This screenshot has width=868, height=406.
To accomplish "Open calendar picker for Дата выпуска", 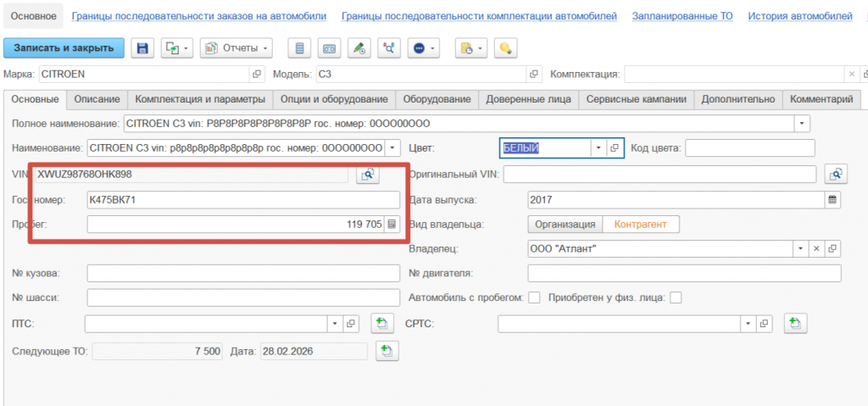I will [x=832, y=200].
